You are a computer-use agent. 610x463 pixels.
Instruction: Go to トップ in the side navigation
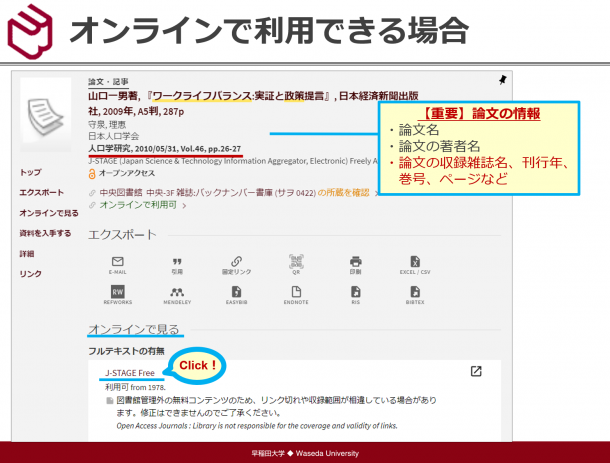(x=30, y=172)
